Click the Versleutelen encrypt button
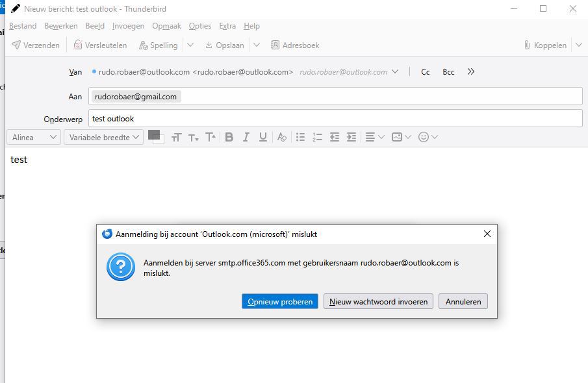Image resolution: width=588 pixels, height=383 pixels. tap(100, 45)
